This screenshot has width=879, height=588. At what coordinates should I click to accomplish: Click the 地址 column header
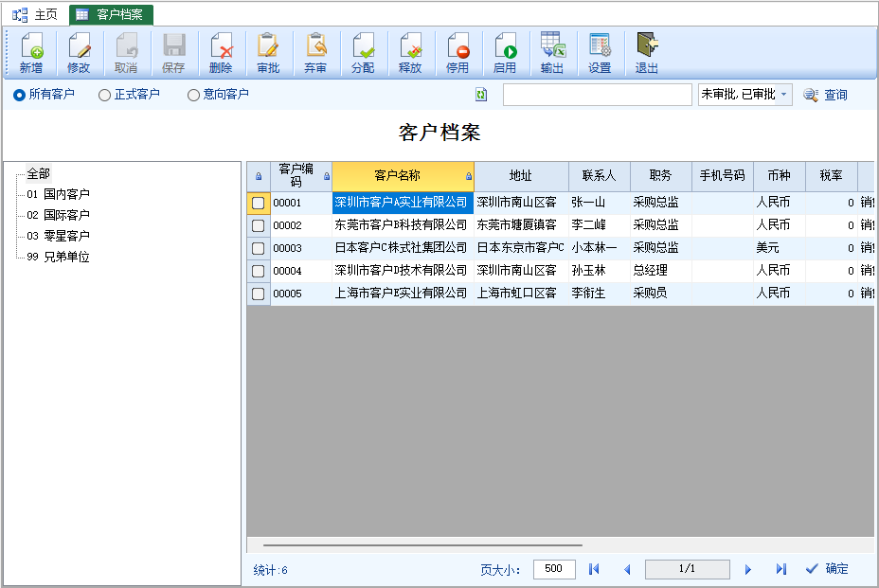(x=521, y=176)
